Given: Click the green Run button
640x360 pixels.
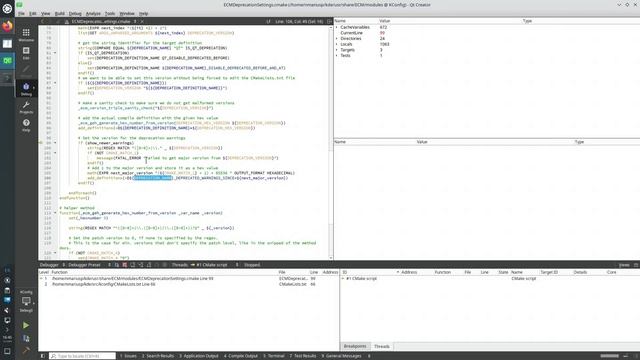Looking at the screenshot, I should point(26,325).
